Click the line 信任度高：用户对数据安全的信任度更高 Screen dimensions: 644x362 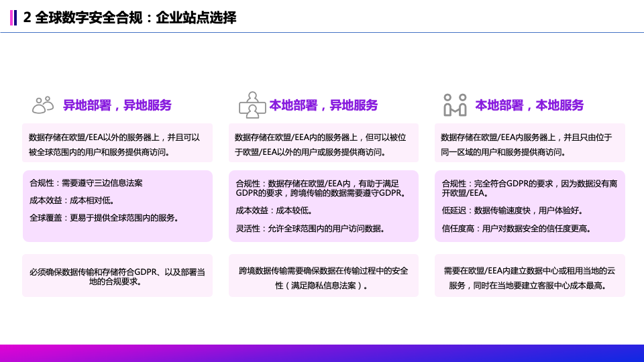coord(517,229)
